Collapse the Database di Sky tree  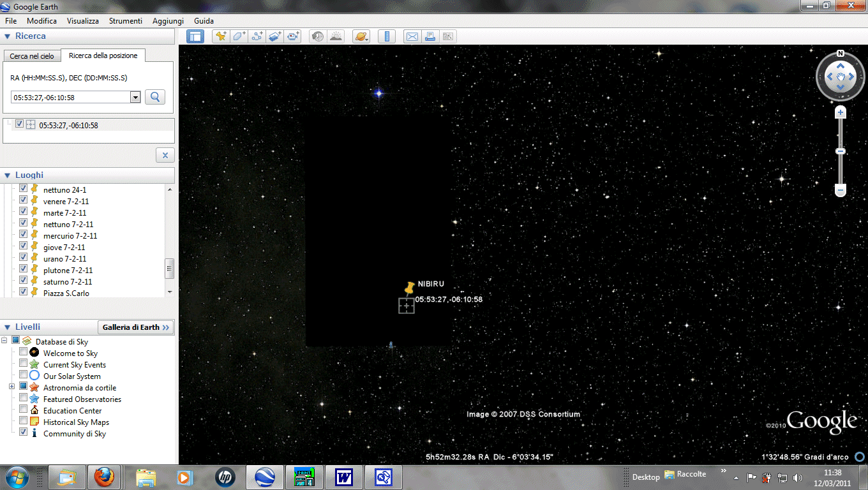[x=4, y=341]
